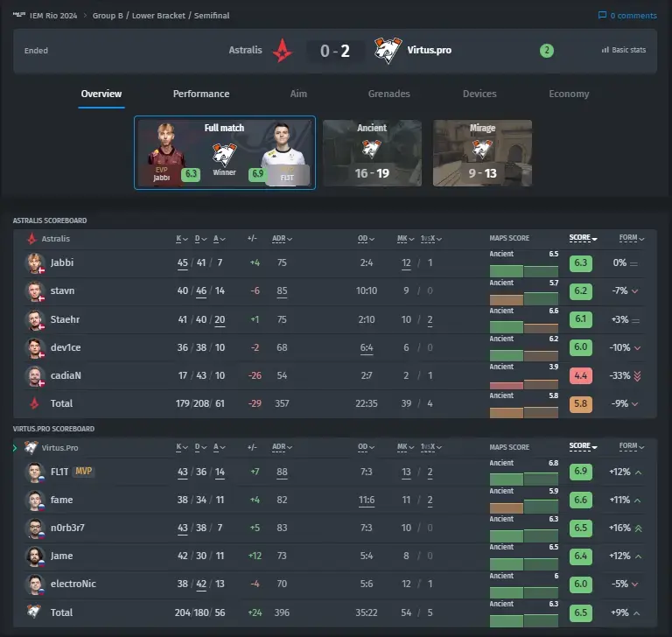
Task: Sort Astralis scoreboard by K column
Action: [x=182, y=239]
